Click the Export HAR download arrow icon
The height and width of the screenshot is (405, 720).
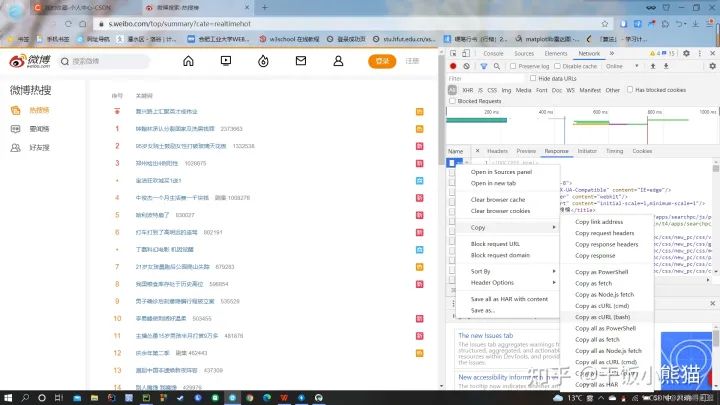(666, 66)
